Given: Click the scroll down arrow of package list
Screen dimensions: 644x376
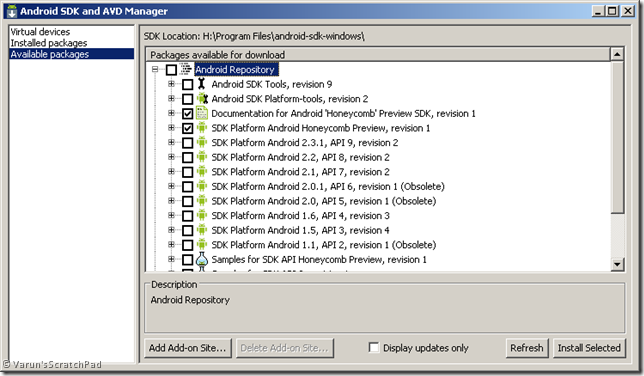Looking at the screenshot, I should 617,264.
